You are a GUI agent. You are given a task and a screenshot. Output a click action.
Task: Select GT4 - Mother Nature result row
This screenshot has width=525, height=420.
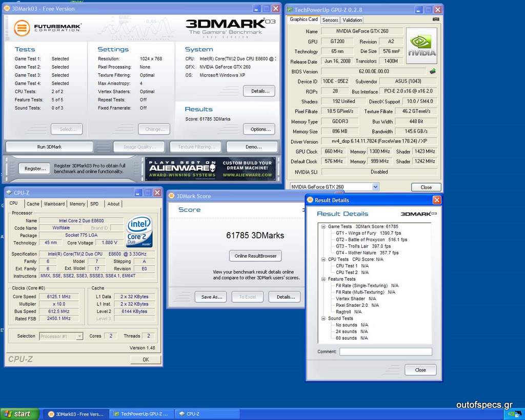pos(367,253)
